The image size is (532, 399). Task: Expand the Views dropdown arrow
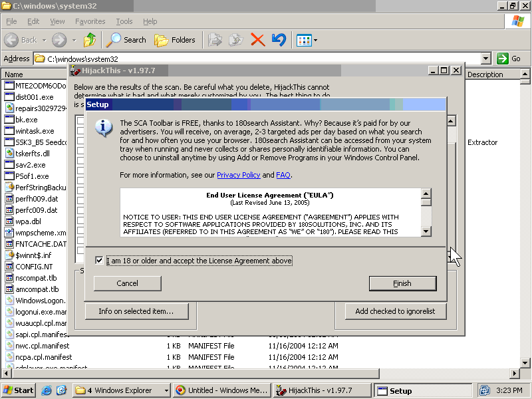pyautogui.click(x=315, y=41)
